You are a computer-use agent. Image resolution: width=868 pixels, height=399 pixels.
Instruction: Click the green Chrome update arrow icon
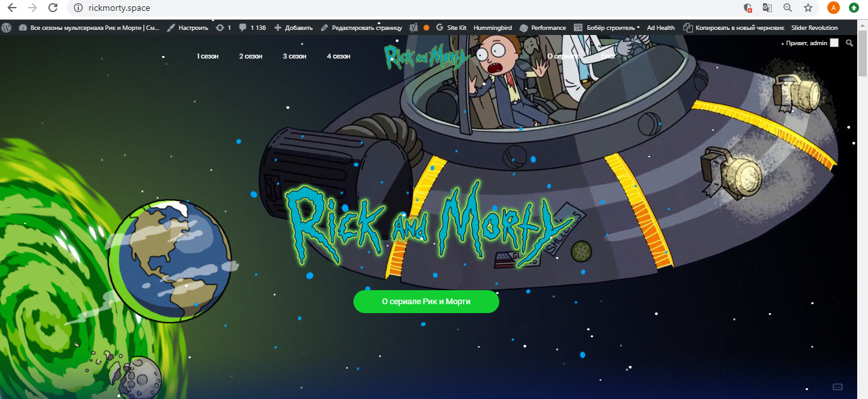point(854,8)
